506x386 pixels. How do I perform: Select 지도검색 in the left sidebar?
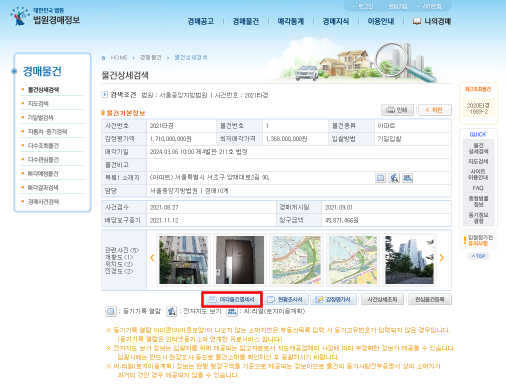(38, 104)
